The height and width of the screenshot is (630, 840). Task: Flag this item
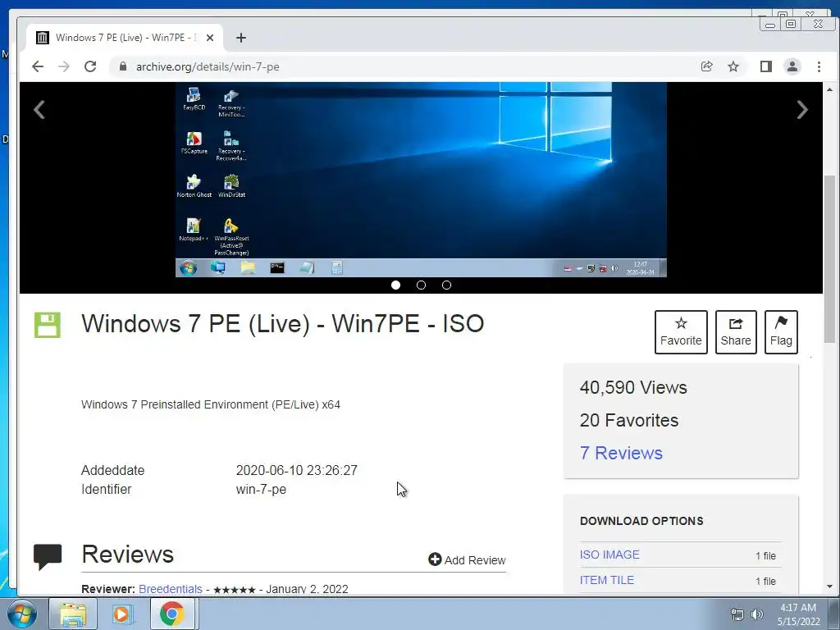(781, 332)
